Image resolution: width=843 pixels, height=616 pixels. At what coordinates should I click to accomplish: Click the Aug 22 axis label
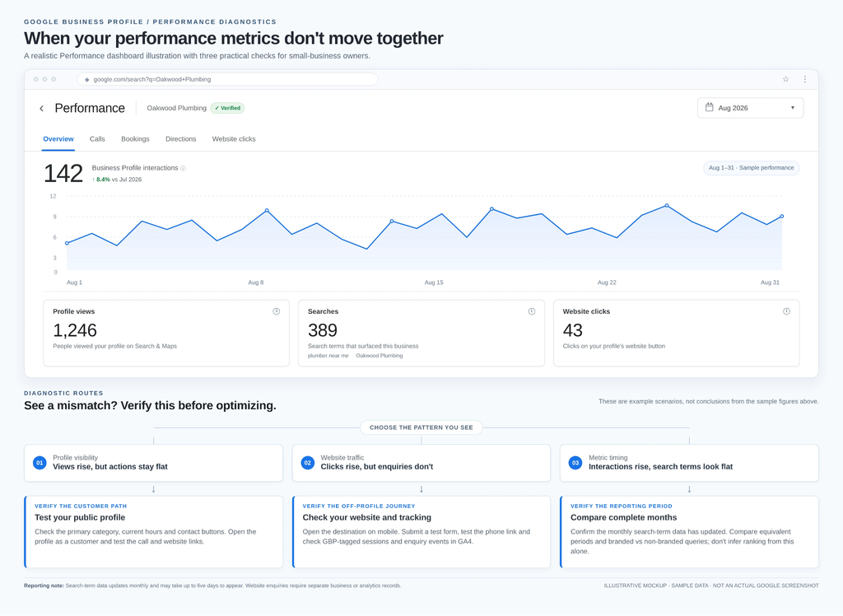(x=607, y=282)
